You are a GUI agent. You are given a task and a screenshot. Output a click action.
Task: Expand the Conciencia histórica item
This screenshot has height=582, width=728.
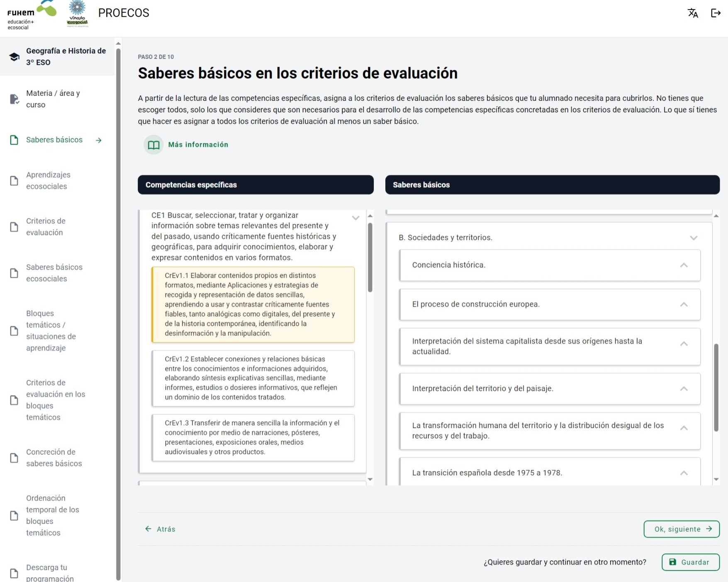(684, 265)
